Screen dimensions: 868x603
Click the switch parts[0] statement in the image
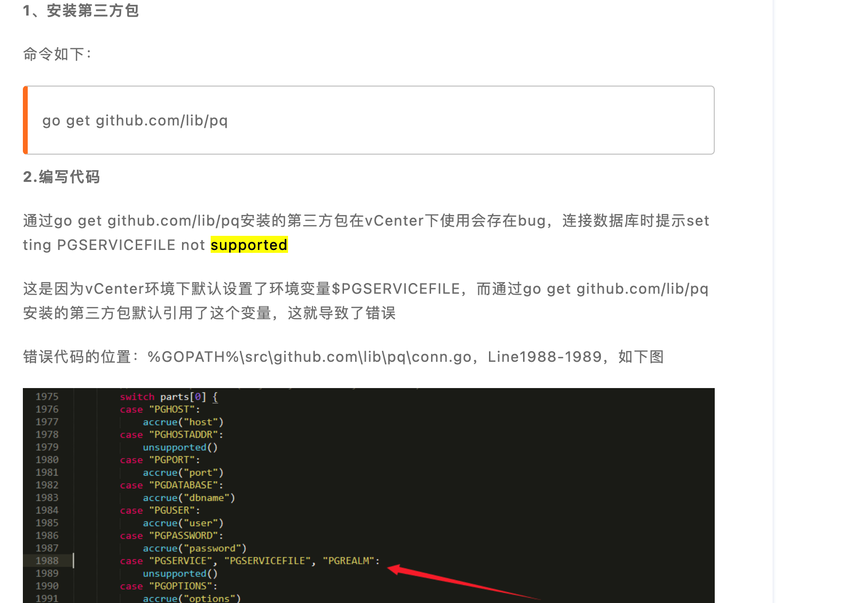coord(168,396)
